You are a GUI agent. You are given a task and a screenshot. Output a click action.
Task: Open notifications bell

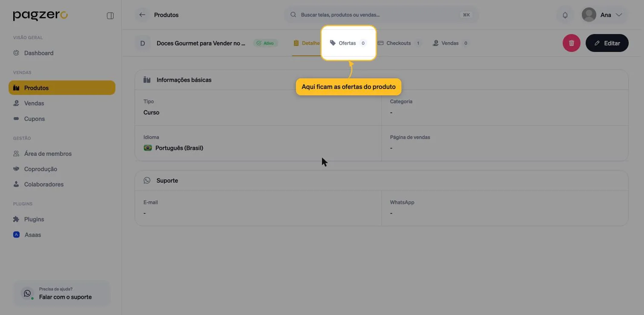(x=565, y=15)
